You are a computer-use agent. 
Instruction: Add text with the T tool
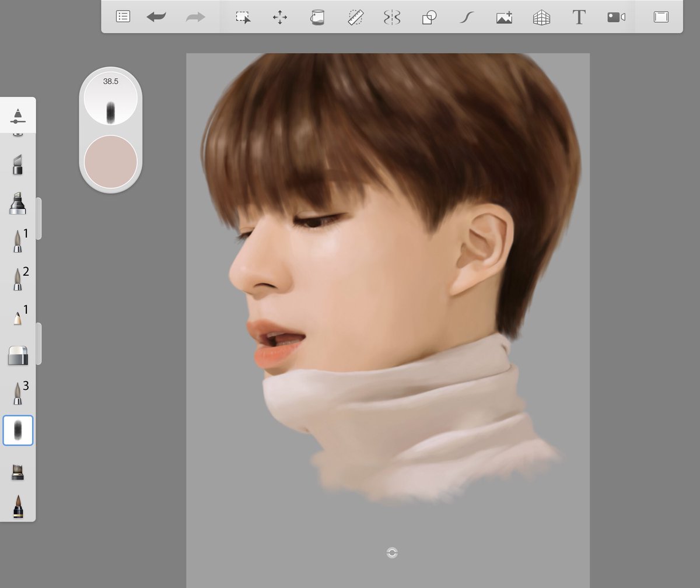click(579, 17)
